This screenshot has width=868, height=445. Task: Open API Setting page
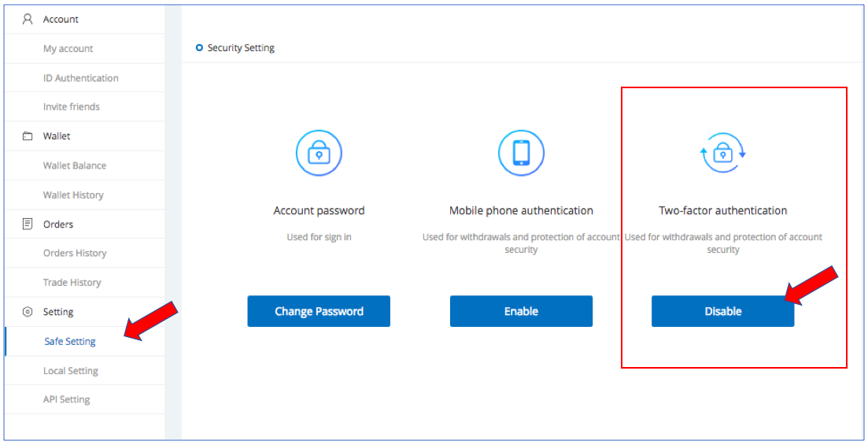pos(66,400)
